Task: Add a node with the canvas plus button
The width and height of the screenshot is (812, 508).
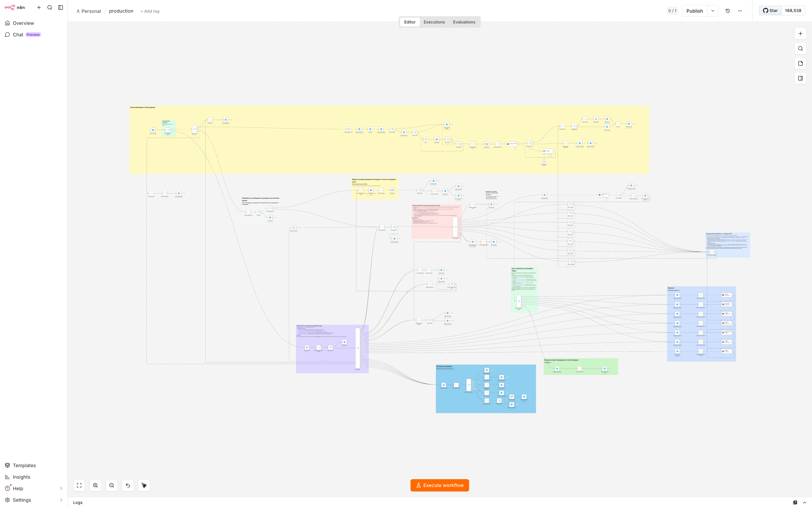Action: pyautogui.click(x=800, y=34)
